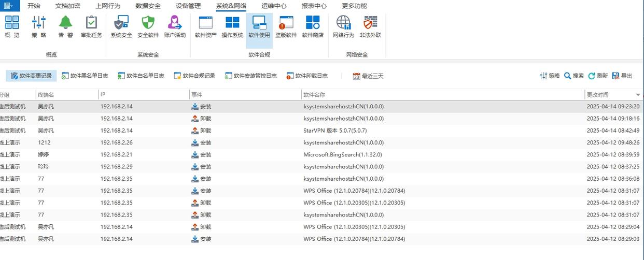Expand the top-left application menu dropdown
Image resolution: width=644 pixels, height=260 pixels.
9,6
